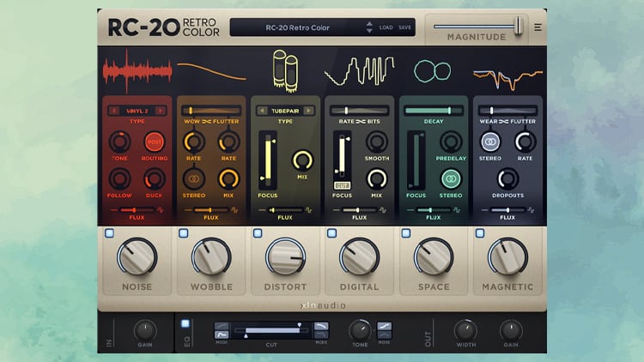Viewport: 644px width, 362px height.
Task: Click the Magnitude slider handle
Action: [x=519, y=27]
